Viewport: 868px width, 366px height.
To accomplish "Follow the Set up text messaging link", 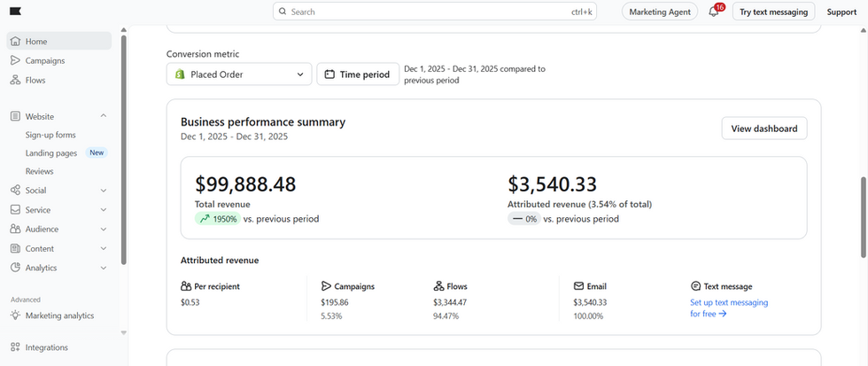I will (728, 308).
